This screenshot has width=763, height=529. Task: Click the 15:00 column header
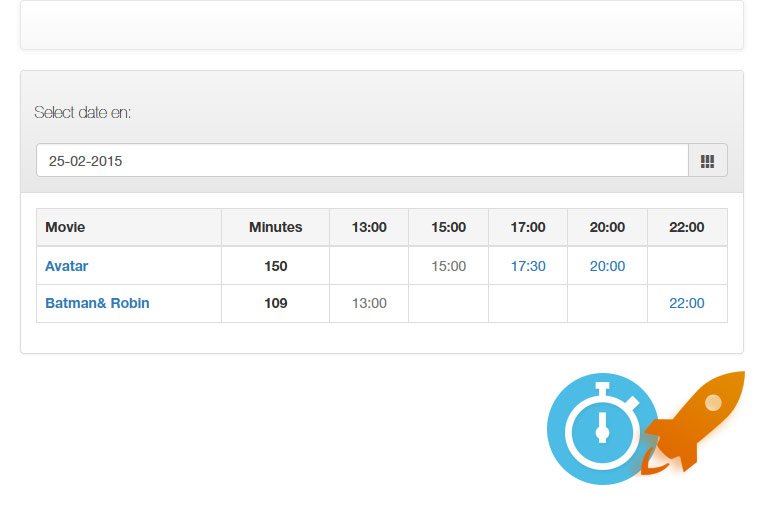pyautogui.click(x=449, y=227)
